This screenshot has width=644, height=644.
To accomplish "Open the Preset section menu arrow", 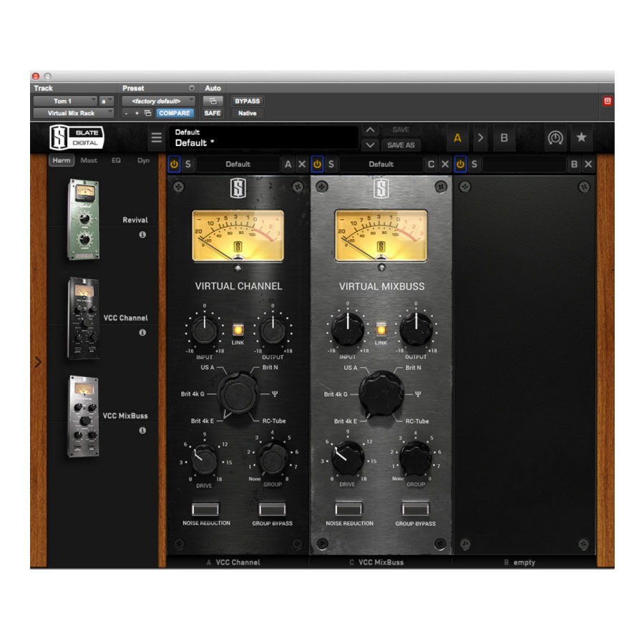I will [x=191, y=88].
